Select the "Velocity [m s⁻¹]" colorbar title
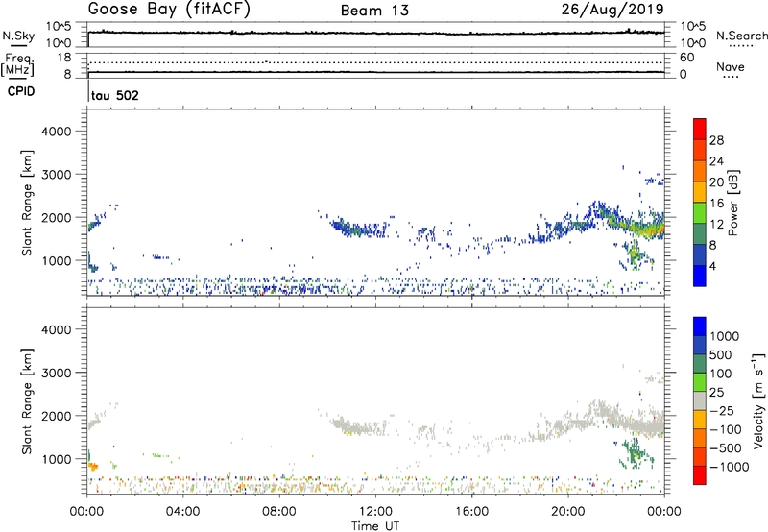This screenshot has width=768, height=532. click(758, 401)
